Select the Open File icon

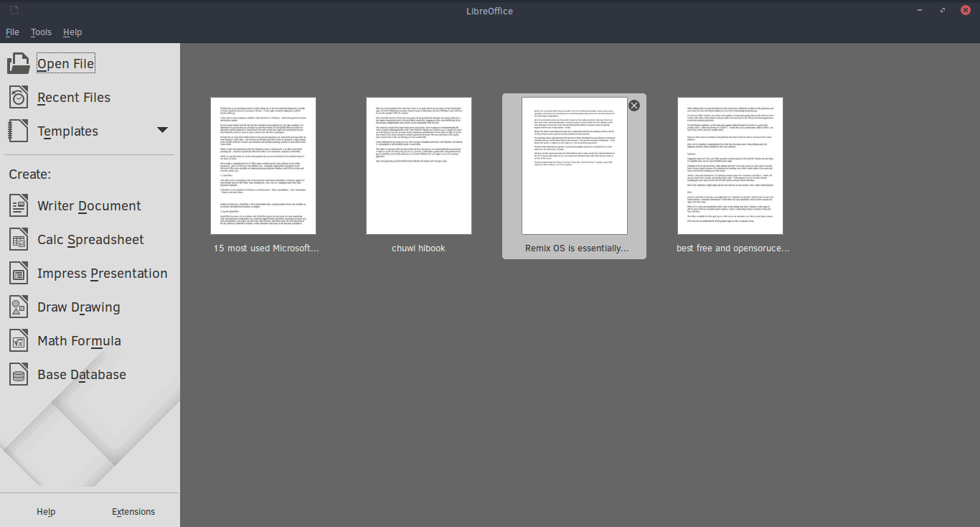point(19,62)
